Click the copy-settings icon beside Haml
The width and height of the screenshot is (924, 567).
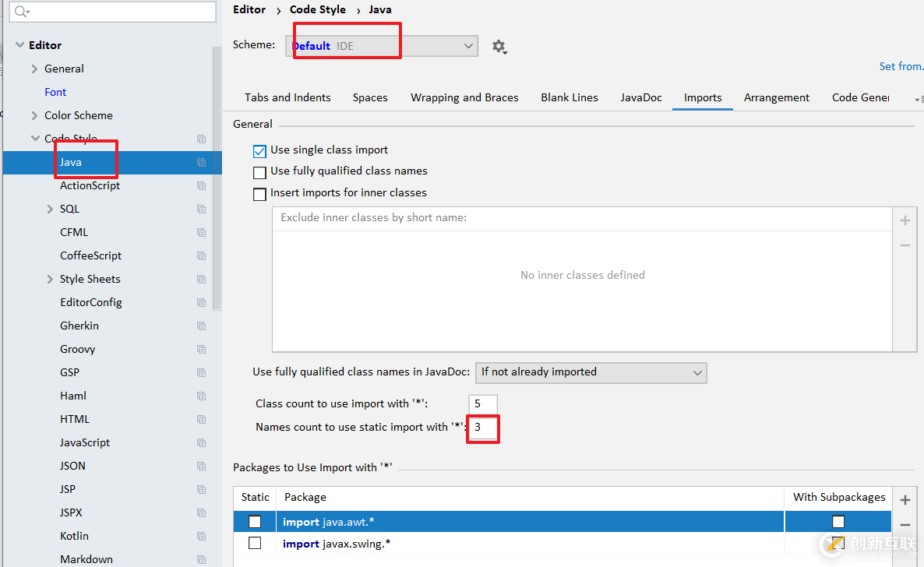pyautogui.click(x=202, y=396)
